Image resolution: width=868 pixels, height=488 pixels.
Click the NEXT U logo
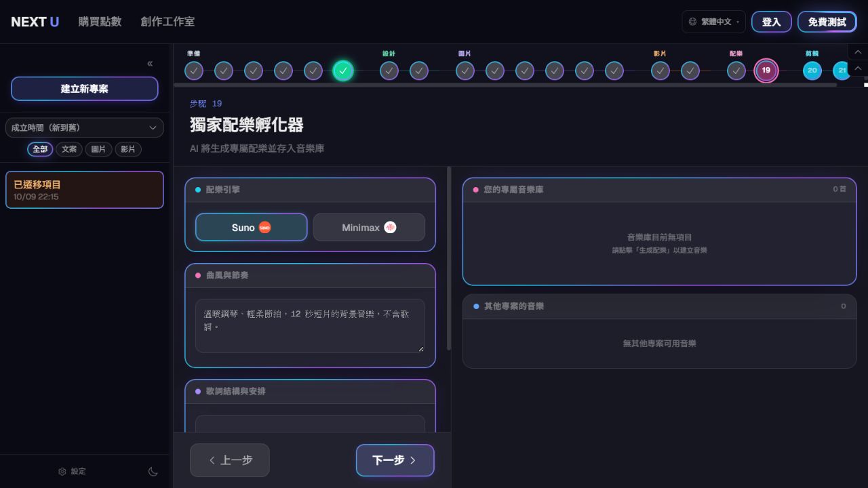(35, 22)
